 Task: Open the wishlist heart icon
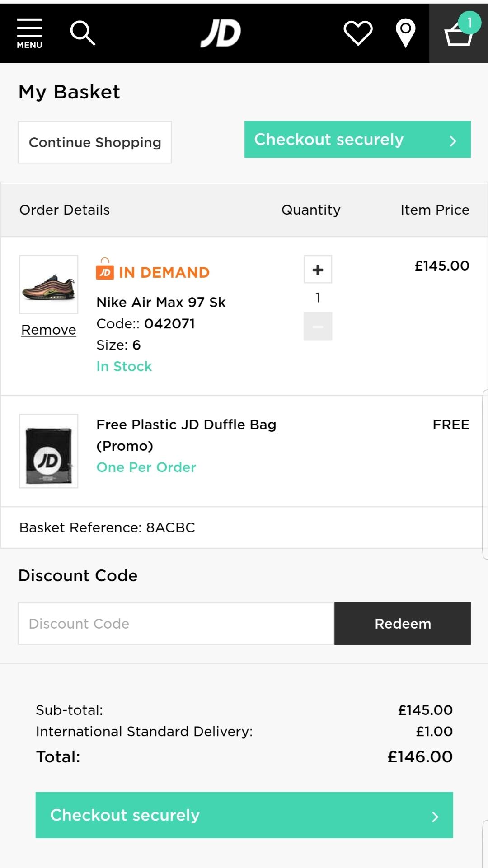point(358,33)
